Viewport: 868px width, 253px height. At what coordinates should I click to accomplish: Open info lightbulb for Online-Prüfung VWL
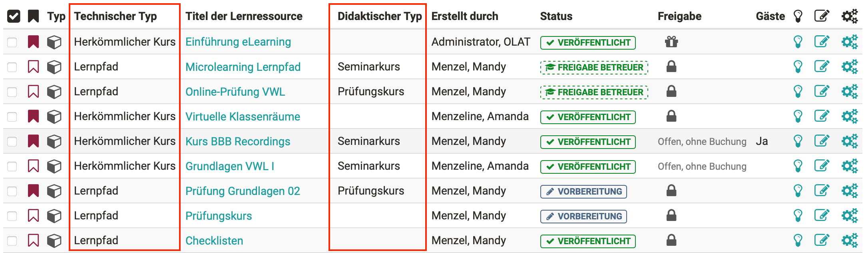pos(798,91)
